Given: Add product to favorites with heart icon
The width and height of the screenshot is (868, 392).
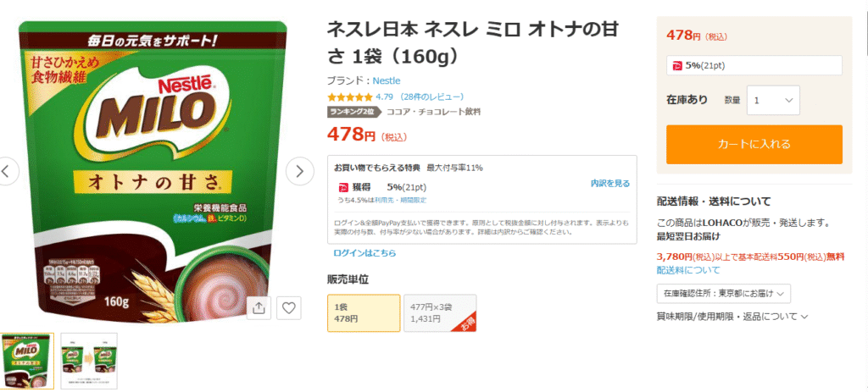Looking at the screenshot, I should [288, 308].
